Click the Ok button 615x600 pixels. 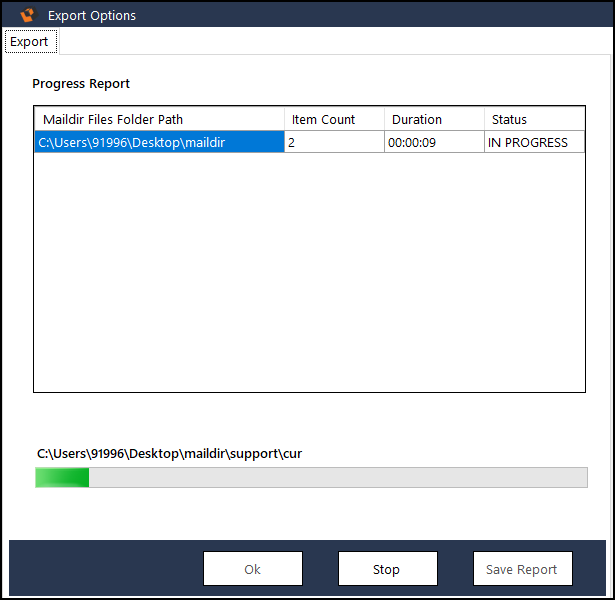point(253,569)
